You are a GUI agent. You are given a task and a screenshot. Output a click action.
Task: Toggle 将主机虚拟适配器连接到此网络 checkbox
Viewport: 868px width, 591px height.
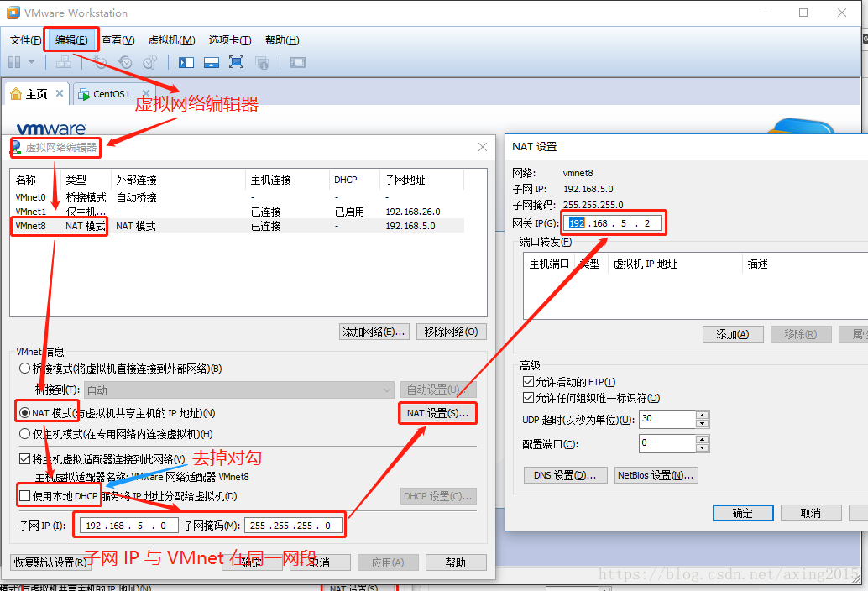pyautogui.click(x=24, y=458)
